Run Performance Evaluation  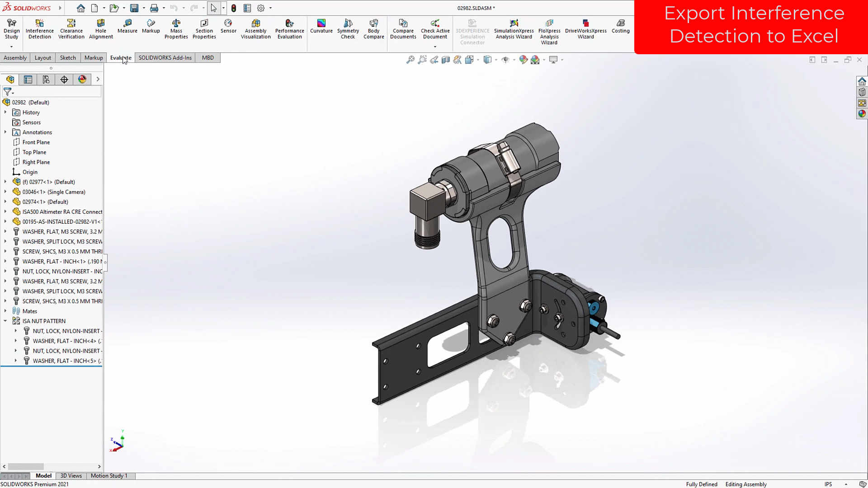tap(289, 29)
